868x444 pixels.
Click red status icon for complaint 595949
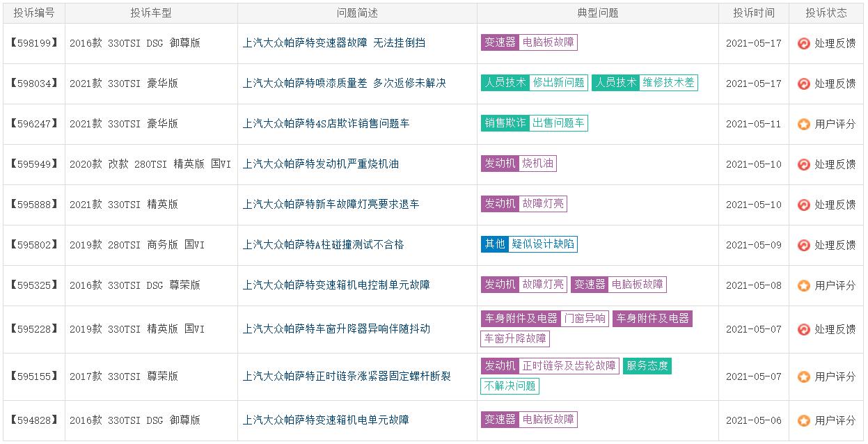tap(804, 164)
